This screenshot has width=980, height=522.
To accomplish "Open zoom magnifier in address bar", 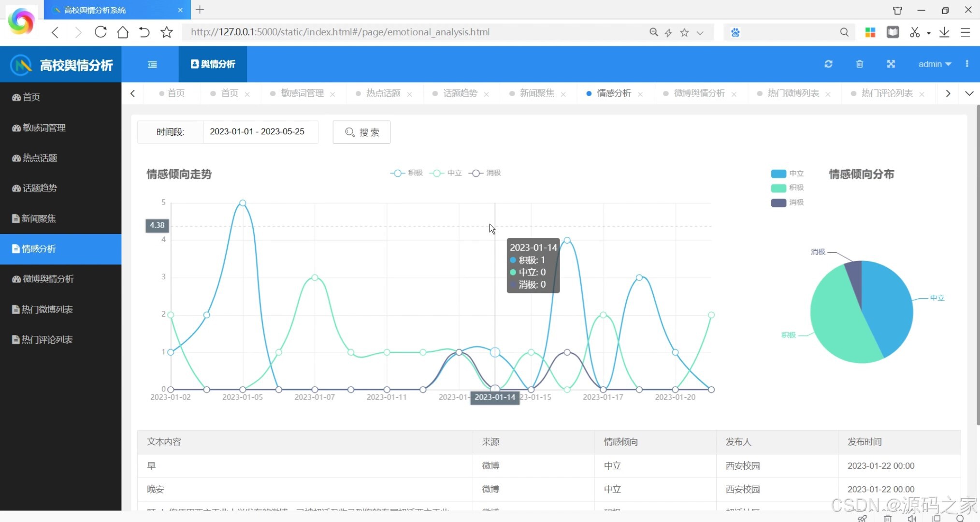I will pos(653,32).
